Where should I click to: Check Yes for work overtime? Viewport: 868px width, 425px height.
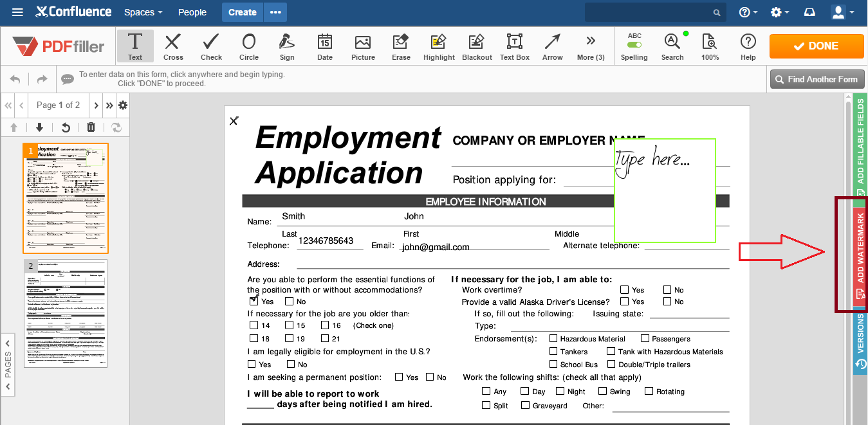click(x=625, y=289)
